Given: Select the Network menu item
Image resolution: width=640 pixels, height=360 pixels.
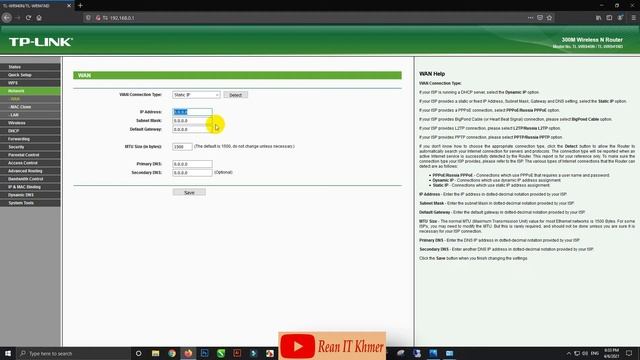Looking at the screenshot, I should point(30,91).
